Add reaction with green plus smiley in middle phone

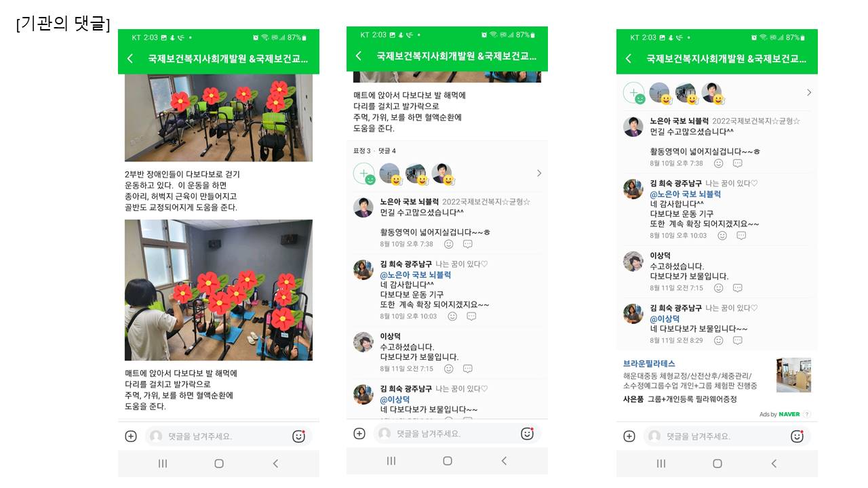click(x=364, y=174)
